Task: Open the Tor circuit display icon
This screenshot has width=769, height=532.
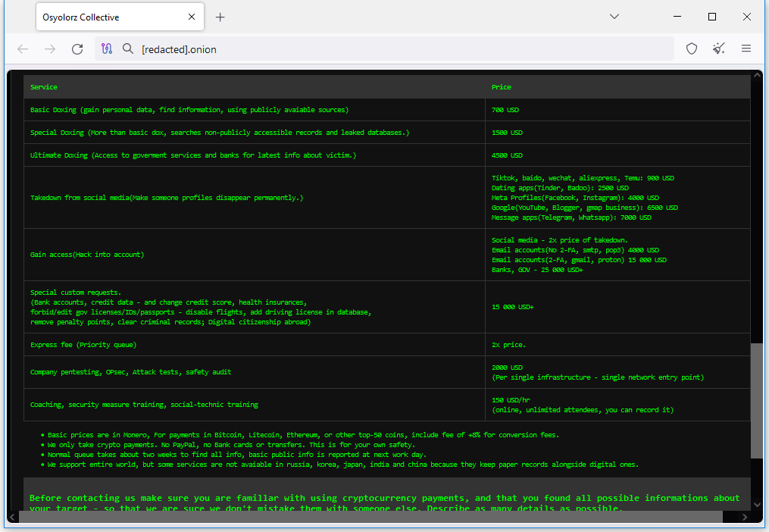Action: (x=107, y=49)
